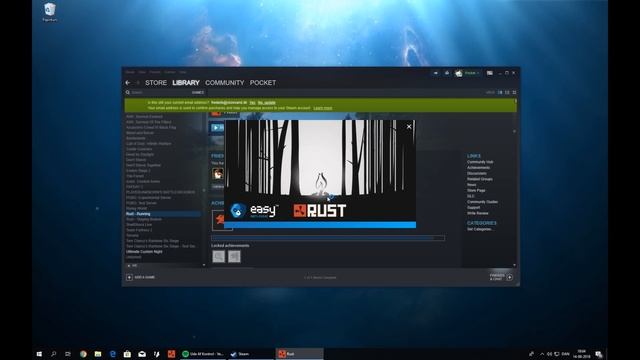Open Learn more link in green banner
640x360 pixels.
pos(322,108)
